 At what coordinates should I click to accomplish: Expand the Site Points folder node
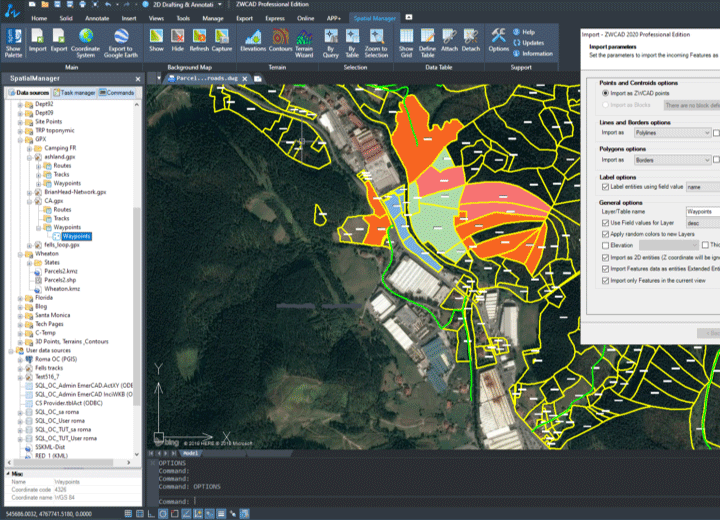[20, 122]
